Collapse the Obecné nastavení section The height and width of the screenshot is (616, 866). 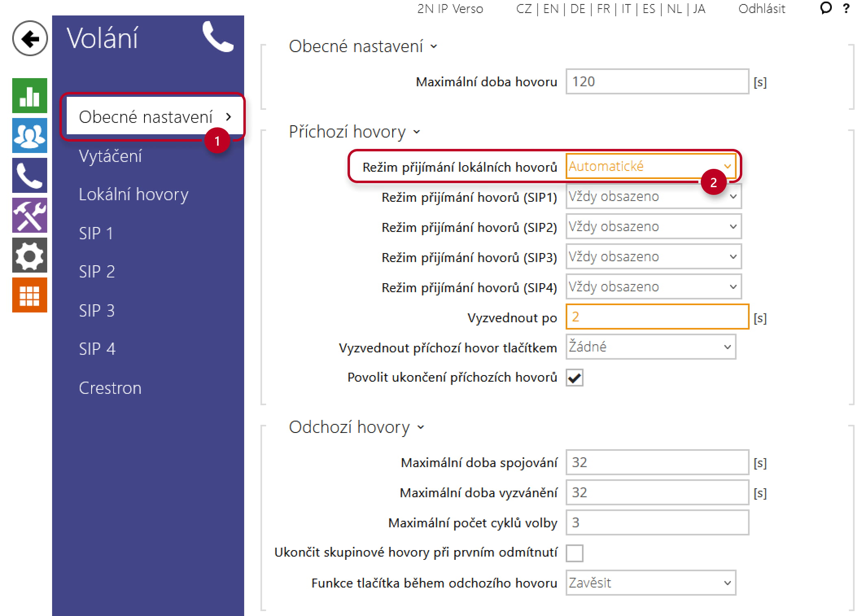[363, 46]
